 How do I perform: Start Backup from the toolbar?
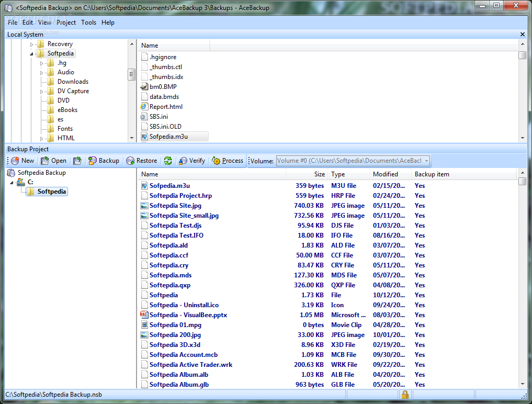pyautogui.click(x=104, y=161)
